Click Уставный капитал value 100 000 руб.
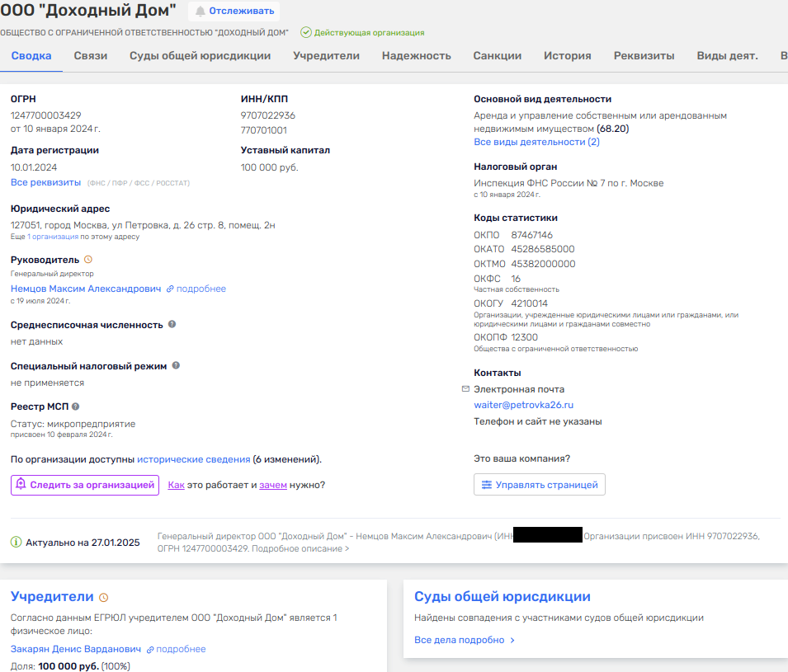Image resolution: width=788 pixels, height=672 pixels. [x=269, y=167]
